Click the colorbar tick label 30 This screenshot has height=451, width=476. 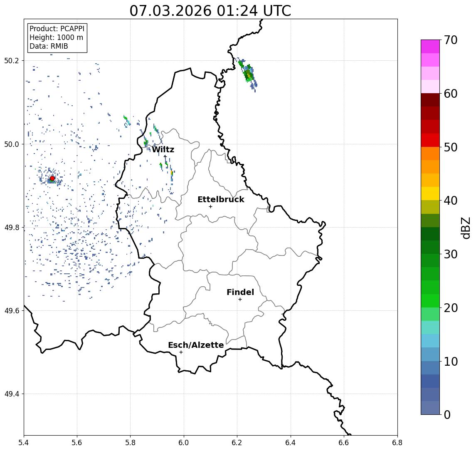451,254
